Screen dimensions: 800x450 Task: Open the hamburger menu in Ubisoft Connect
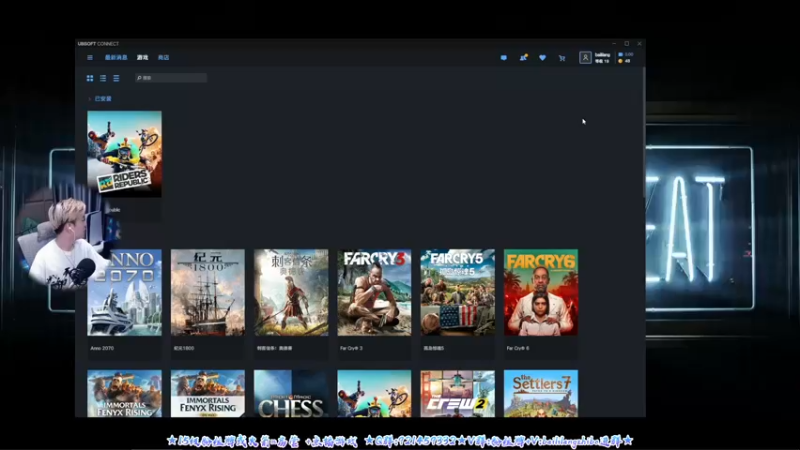90,58
